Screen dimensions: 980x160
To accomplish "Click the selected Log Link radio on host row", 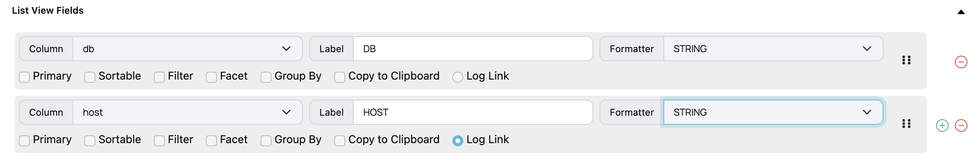I will tap(458, 141).
